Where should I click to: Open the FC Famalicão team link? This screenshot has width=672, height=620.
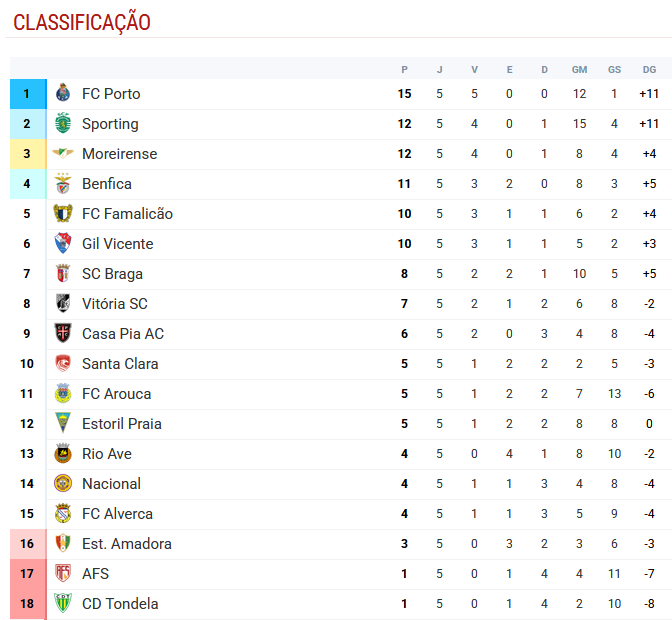tap(127, 214)
